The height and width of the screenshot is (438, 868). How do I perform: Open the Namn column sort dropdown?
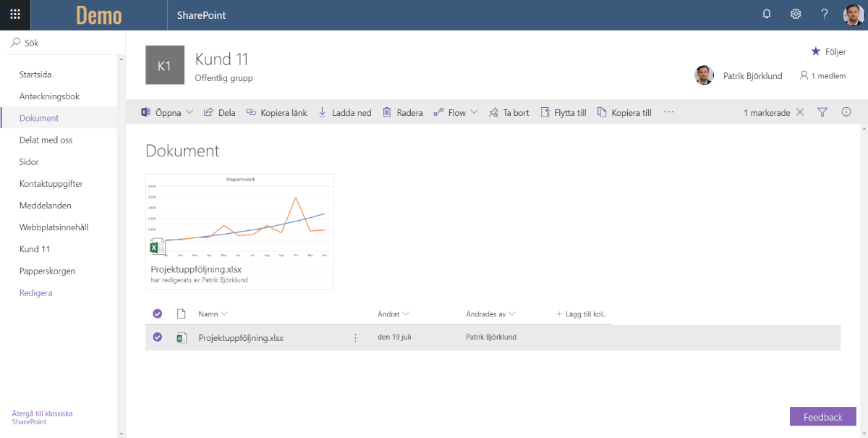[x=224, y=313]
